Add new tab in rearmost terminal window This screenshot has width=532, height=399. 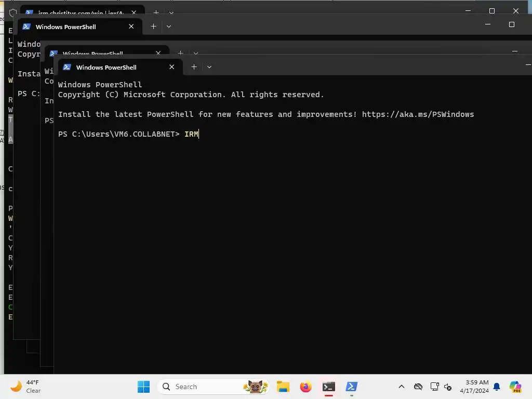(x=156, y=12)
